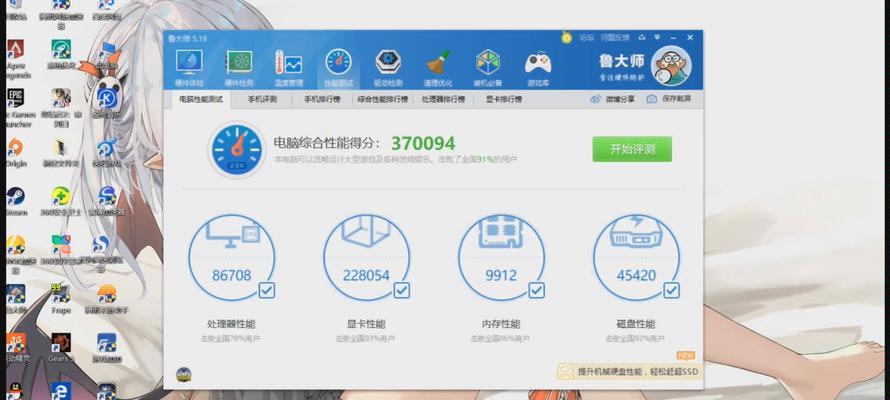Click the large blue speedometer score gauge

tap(237, 150)
